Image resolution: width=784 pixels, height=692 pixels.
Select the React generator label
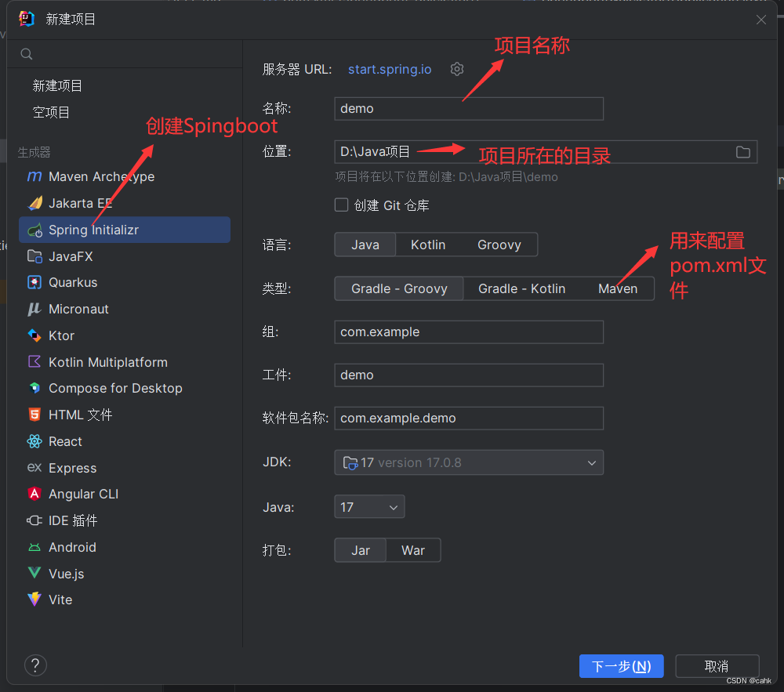tap(65, 441)
